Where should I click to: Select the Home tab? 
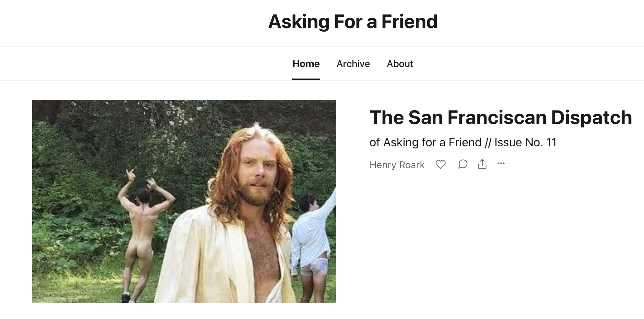pos(306,64)
